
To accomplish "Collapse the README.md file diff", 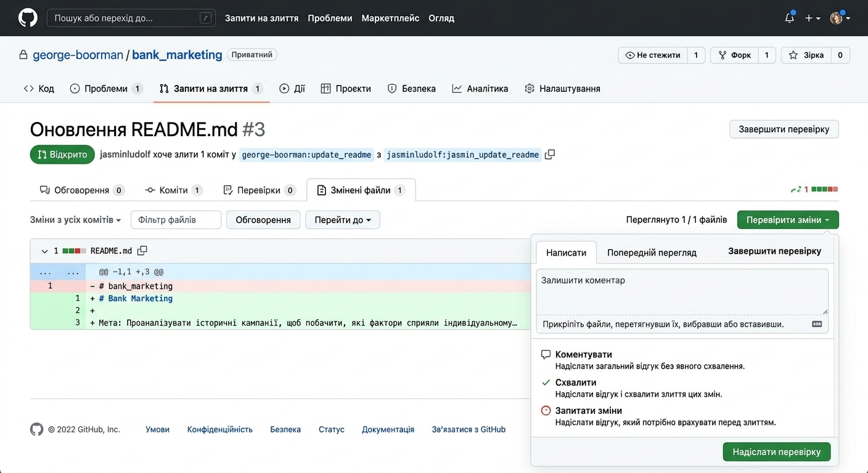I will 44,251.
